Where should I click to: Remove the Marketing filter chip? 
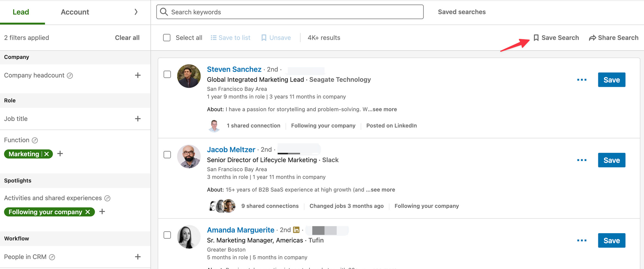[x=47, y=154]
